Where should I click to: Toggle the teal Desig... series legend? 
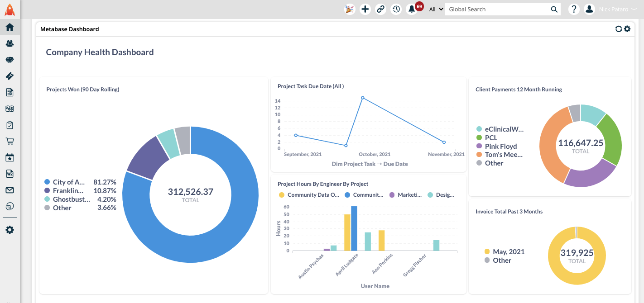coord(441,195)
